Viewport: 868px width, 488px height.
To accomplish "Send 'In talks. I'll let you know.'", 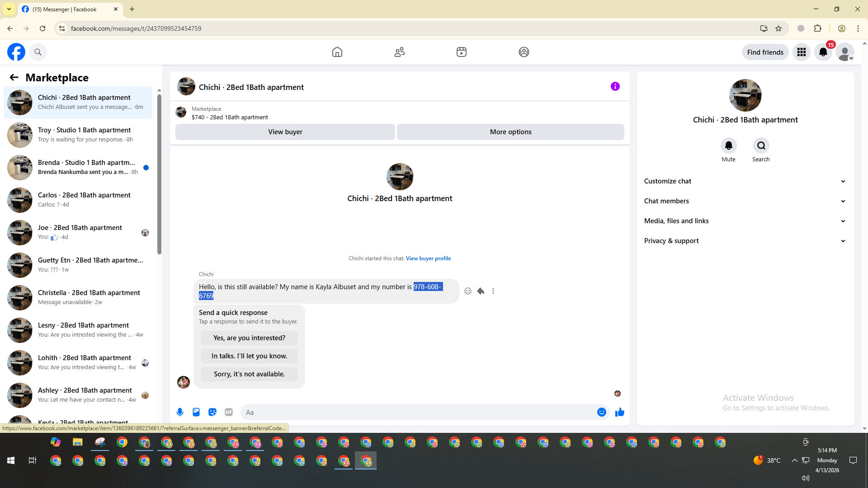I will tap(249, 356).
